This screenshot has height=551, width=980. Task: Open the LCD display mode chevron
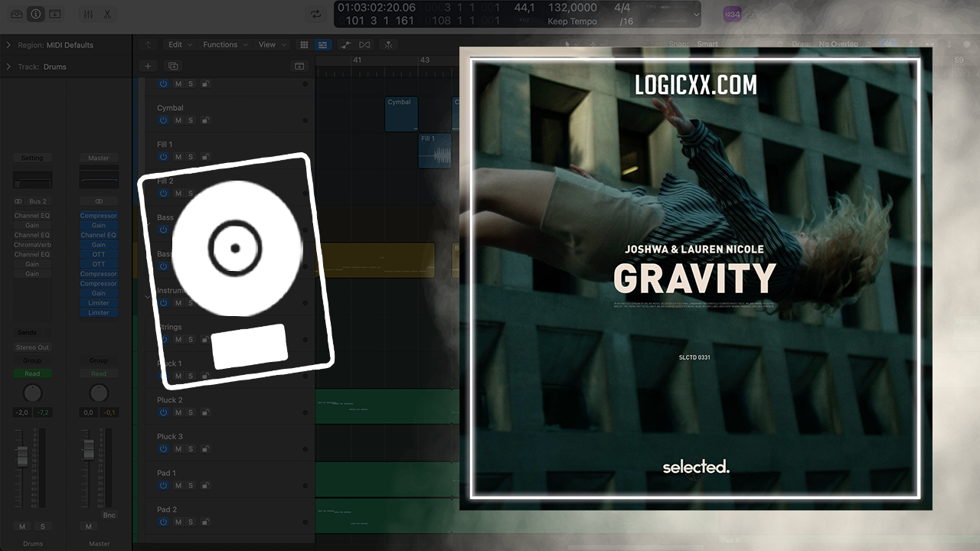coord(696,14)
